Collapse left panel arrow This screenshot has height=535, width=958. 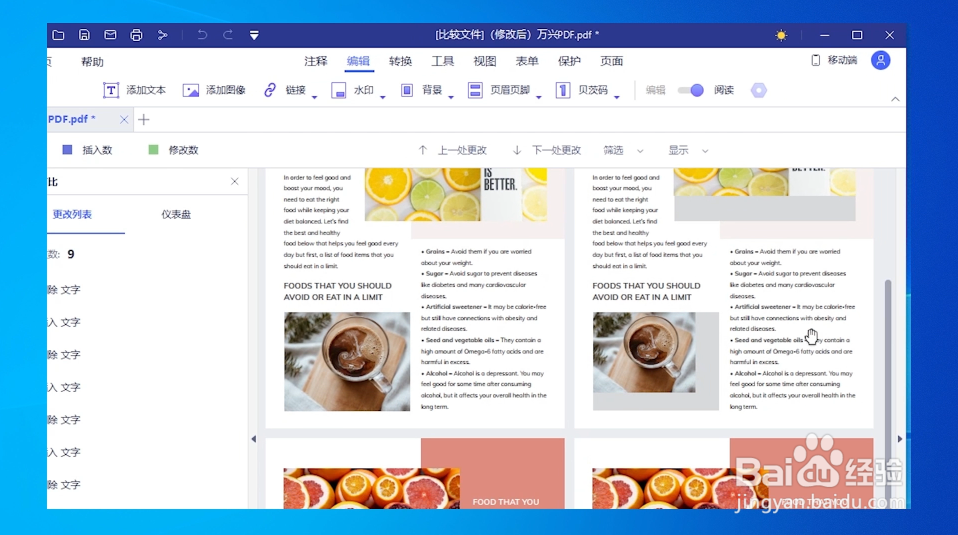[254, 439]
